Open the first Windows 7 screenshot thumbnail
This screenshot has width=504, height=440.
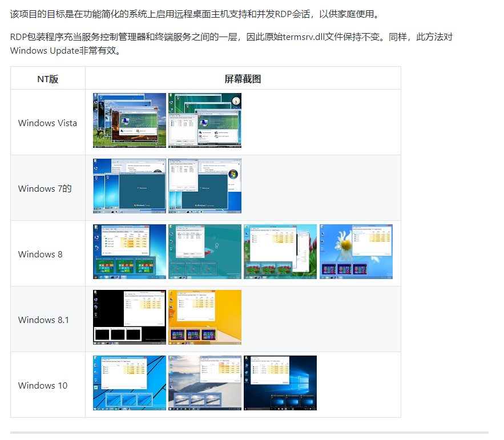tap(130, 186)
